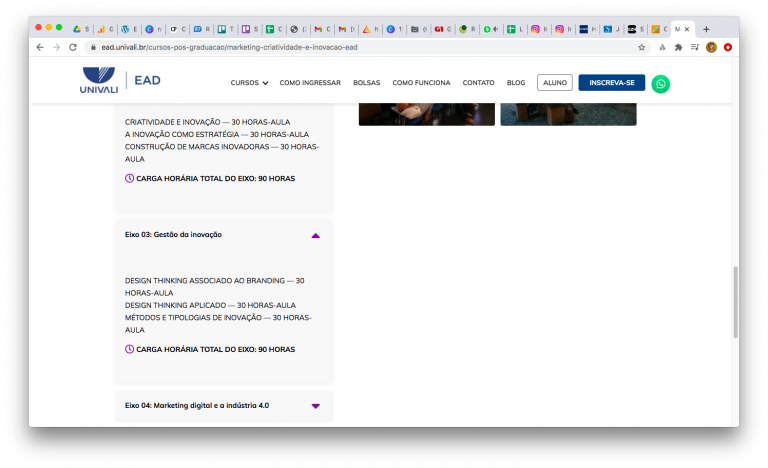Expand Eixo 04: Marketing digital e a indústria 4.0

pyautogui.click(x=315, y=406)
